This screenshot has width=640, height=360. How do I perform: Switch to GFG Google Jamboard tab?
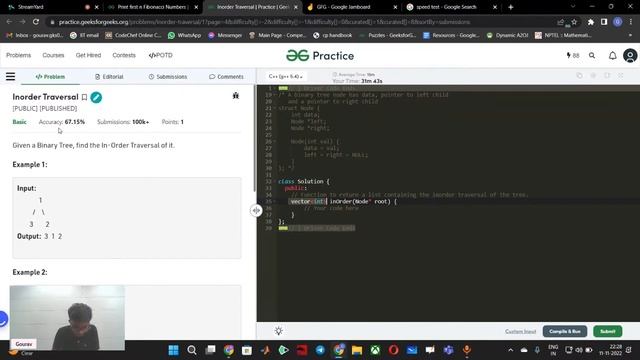(351, 7)
